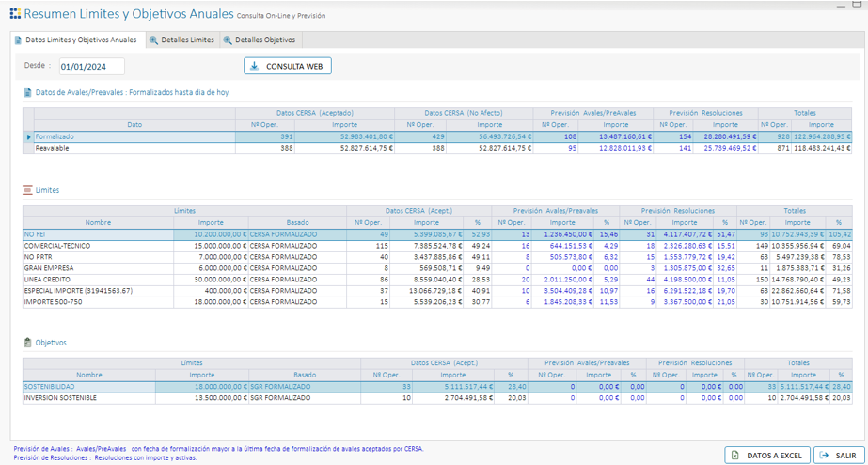This screenshot has width=868, height=465.
Task: Click the document icon on Datos Limites tab
Action: (18, 40)
